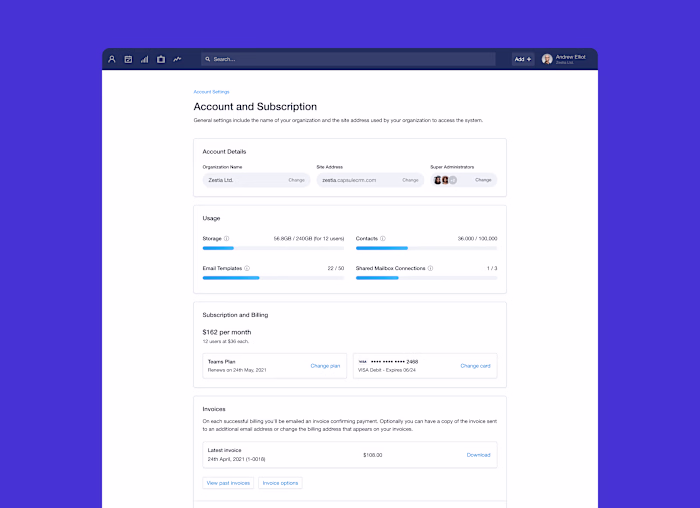Image resolution: width=700 pixels, height=508 pixels.
Task: Open the trend line reports icon
Action: 177,59
